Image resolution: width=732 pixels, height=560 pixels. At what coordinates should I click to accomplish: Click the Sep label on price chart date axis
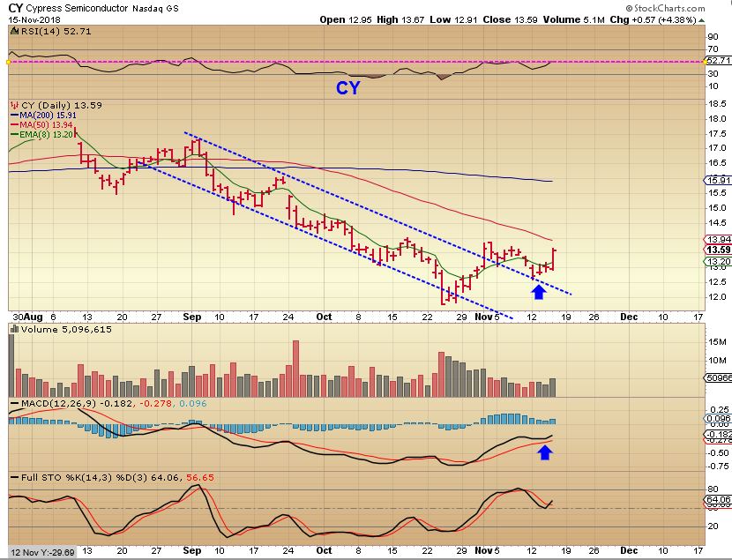pyautogui.click(x=192, y=317)
